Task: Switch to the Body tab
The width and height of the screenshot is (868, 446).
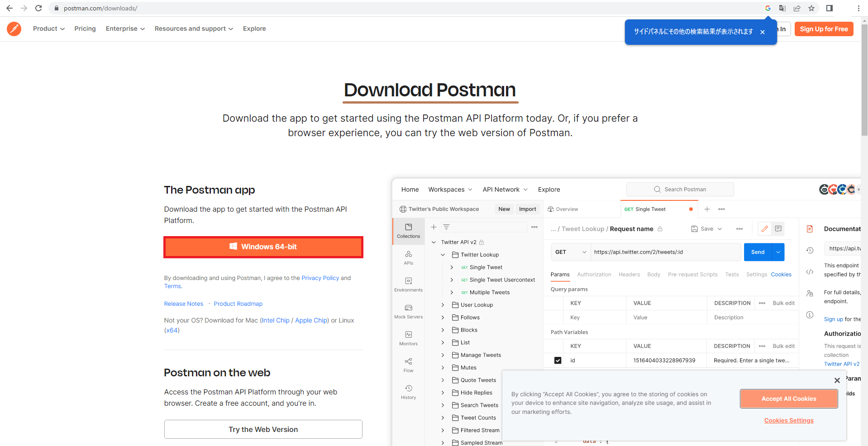Action: 653,275
